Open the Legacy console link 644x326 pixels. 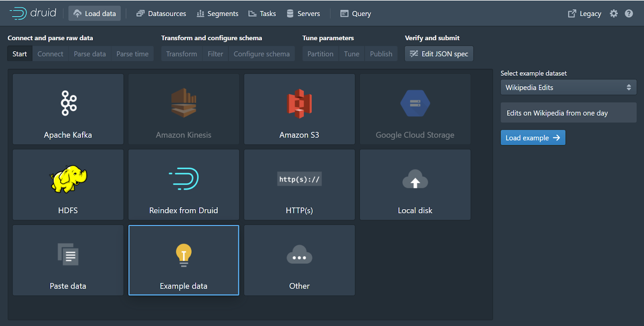click(584, 14)
